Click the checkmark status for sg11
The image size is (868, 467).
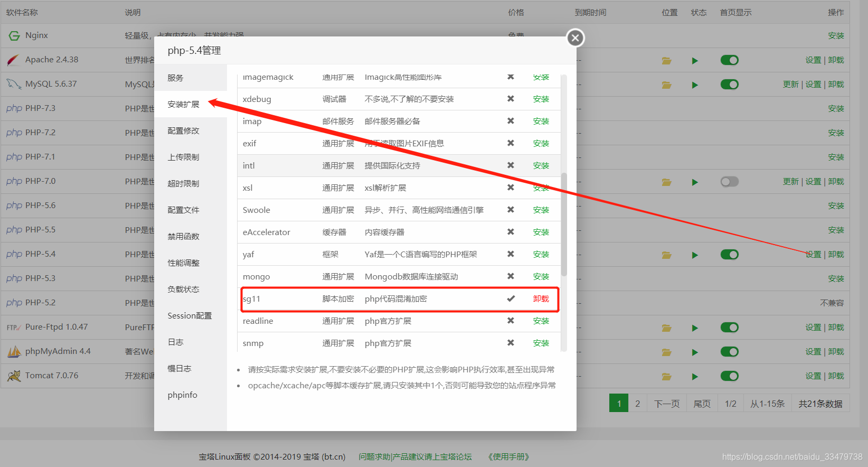coord(511,298)
